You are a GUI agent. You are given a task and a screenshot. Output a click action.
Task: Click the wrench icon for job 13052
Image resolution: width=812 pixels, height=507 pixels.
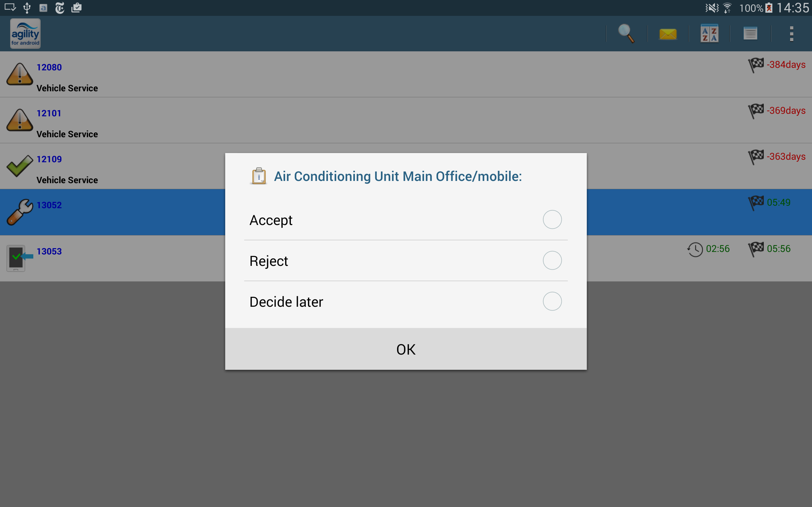[19, 212]
